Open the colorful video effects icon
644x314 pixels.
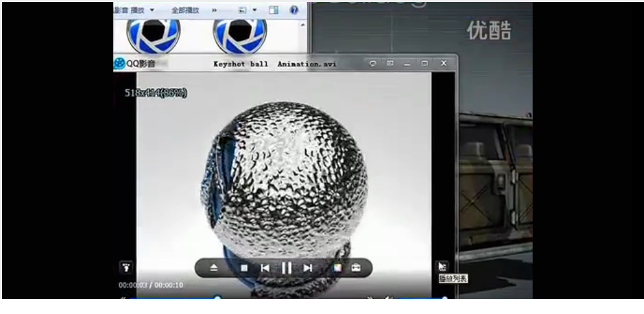[337, 268]
